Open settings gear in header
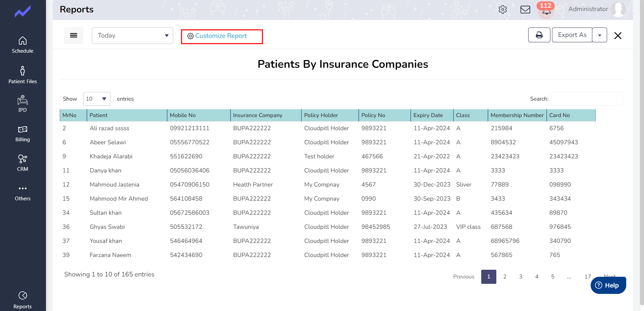This screenshot has height=311, width=644. click(x=503, y=9)
